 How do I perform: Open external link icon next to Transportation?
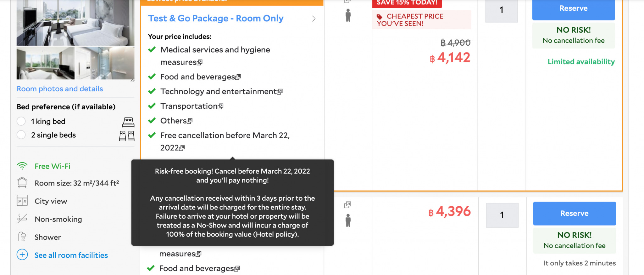[221, 106]
